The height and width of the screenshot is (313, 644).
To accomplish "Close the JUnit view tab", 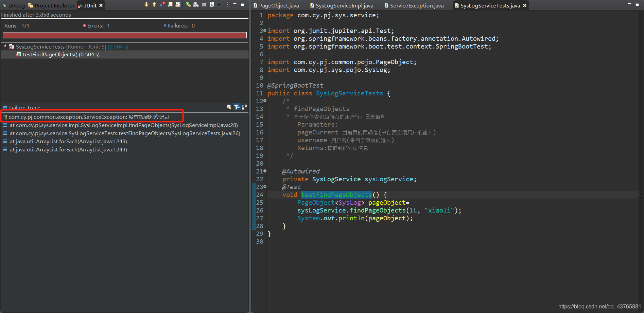I will point(101,5).
